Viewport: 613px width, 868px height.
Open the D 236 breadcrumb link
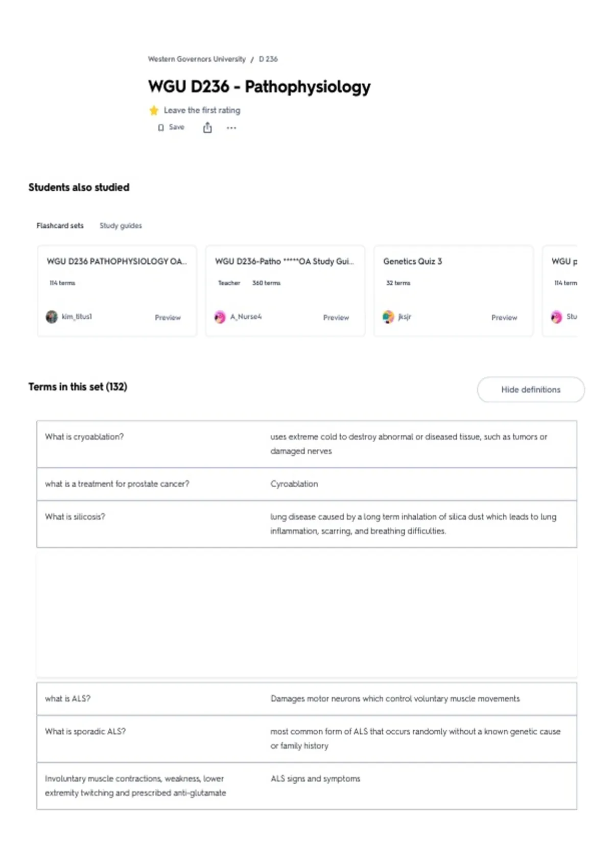pyautogui.click(x=268, y=59)
